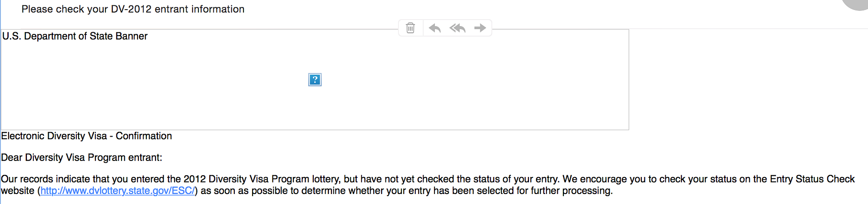This screenshot has height=204, width=868.
Task: Click the word Confirmation in the heading
Action: click(x=144, y=136)
